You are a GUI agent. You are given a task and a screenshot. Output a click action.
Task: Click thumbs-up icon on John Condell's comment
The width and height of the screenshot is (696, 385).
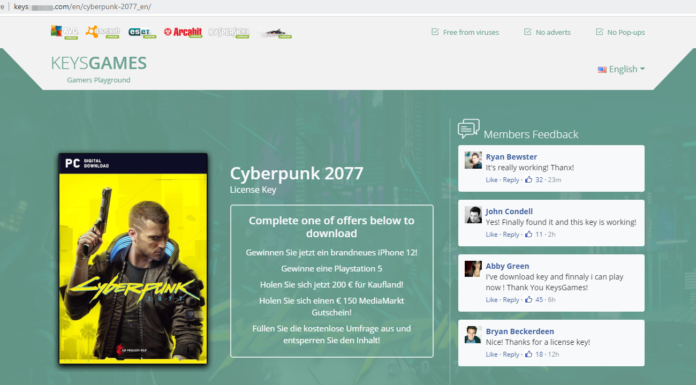[x=529, y=234]
